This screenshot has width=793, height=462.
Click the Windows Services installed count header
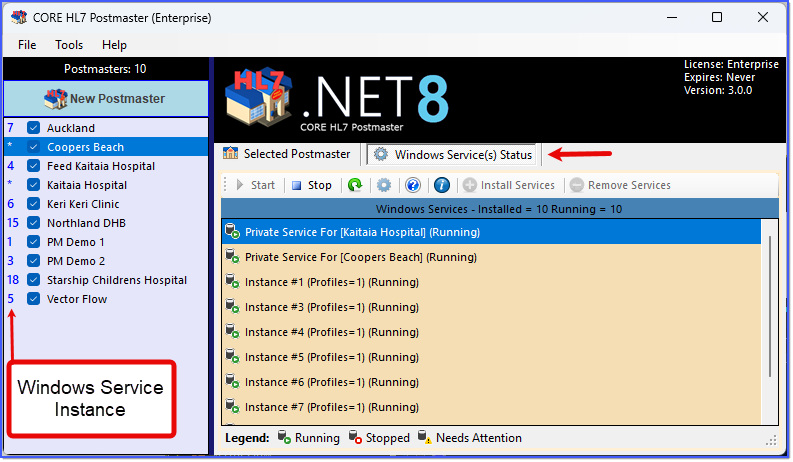[499, 209]
